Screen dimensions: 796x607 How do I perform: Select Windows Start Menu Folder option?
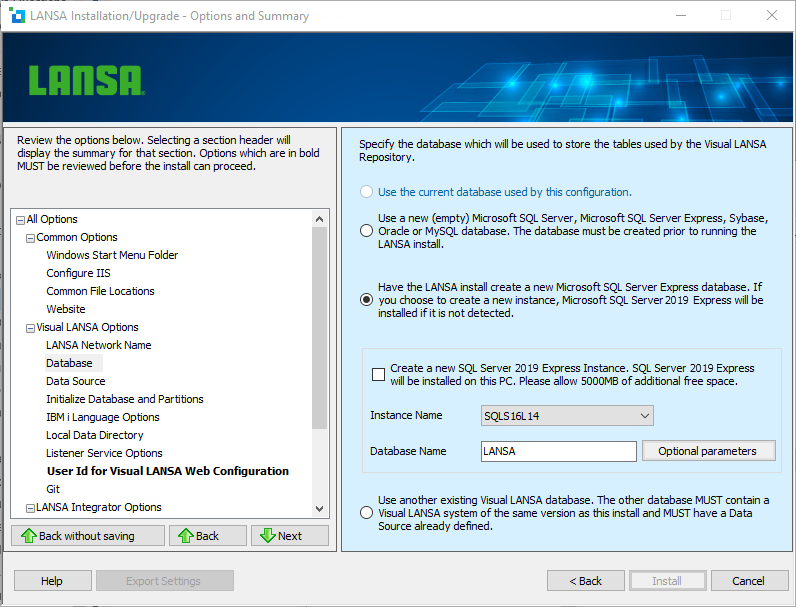click(112, 255)
